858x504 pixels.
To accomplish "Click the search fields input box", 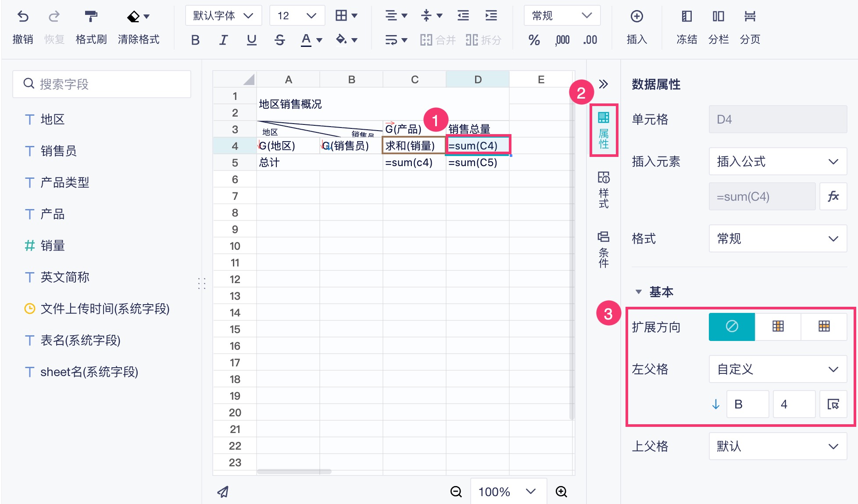I will 102,84.
